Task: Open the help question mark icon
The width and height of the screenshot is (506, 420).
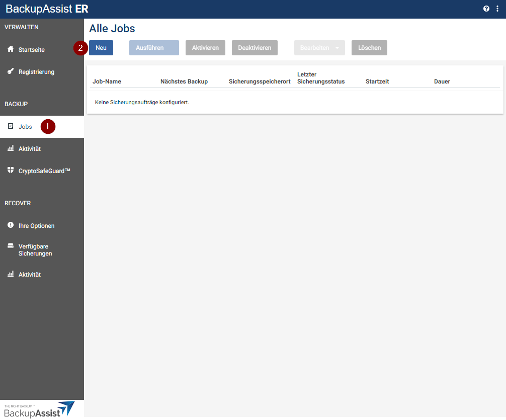Action: (x=486, y=9)
